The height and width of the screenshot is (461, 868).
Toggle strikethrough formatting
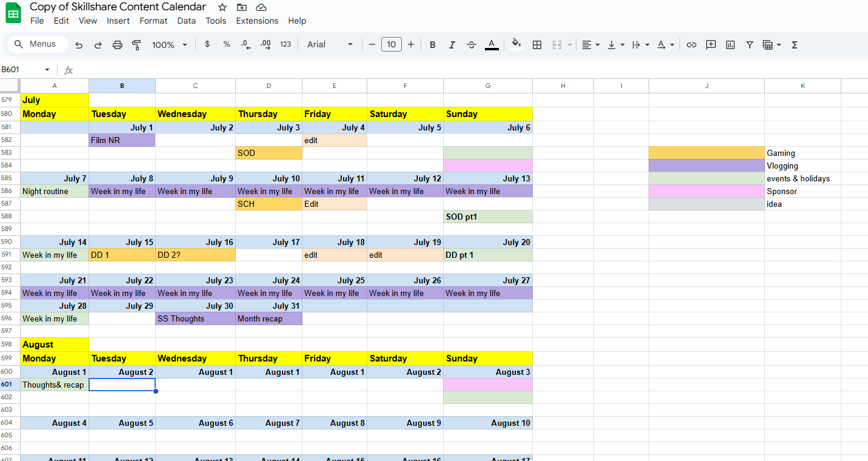tap(472, 44)
